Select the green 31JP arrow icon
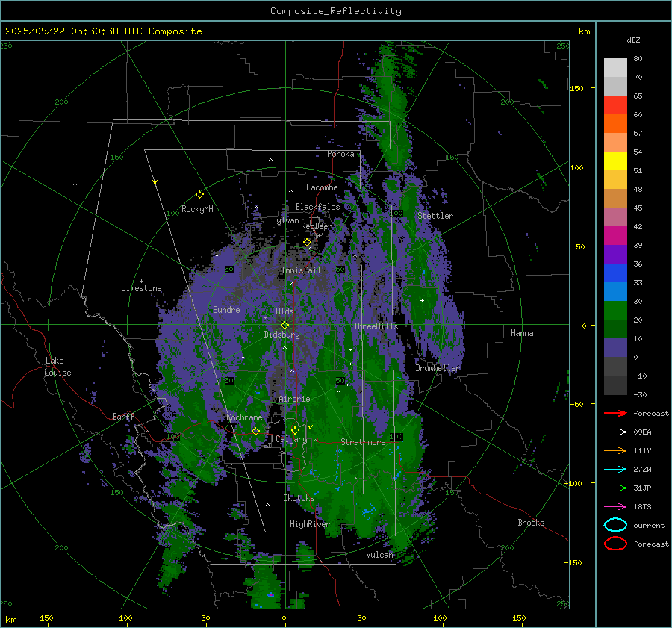 click(615, 488)
